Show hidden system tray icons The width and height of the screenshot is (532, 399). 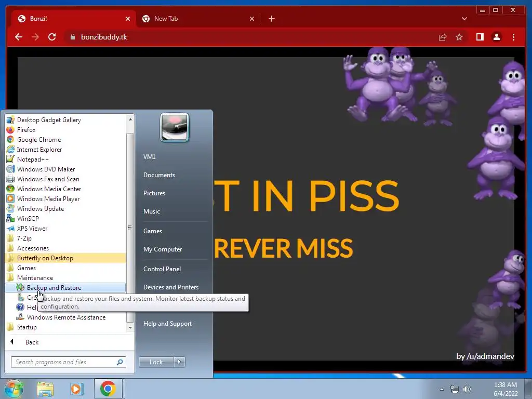click(x=442, y=389)
